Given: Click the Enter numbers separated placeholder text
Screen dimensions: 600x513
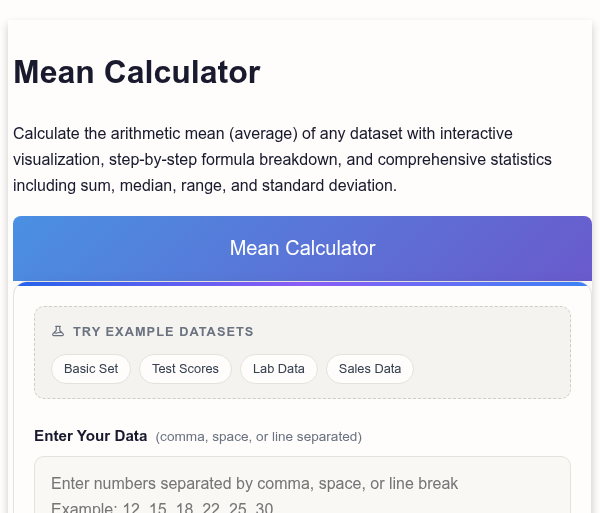Looking at the screenshot, I should (x=254, y=484).
